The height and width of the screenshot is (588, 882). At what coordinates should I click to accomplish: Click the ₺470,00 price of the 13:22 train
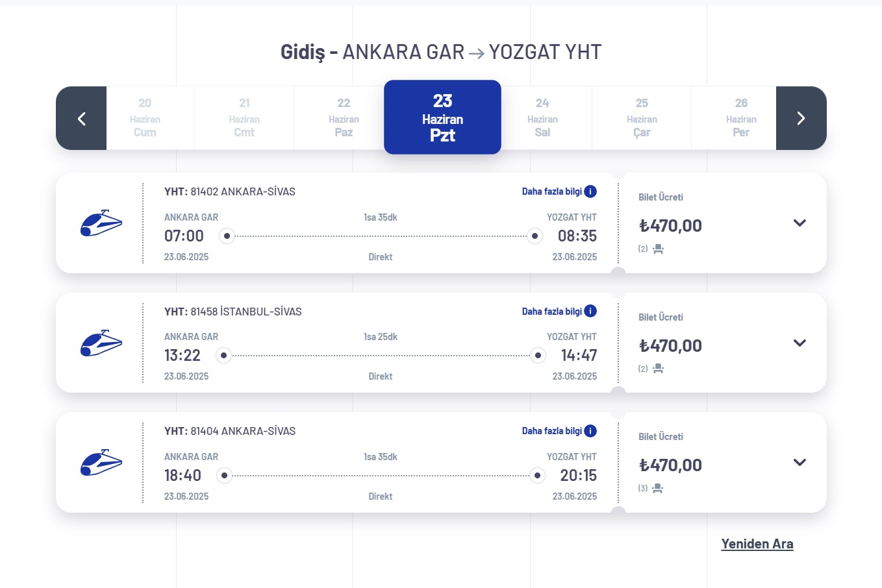(x=670, y=345)
